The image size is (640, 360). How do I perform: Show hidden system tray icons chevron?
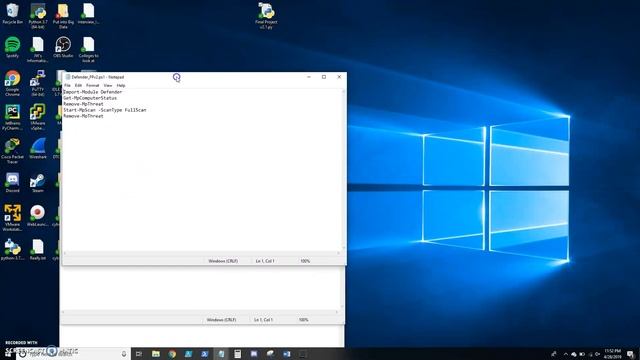pos(566,354)
